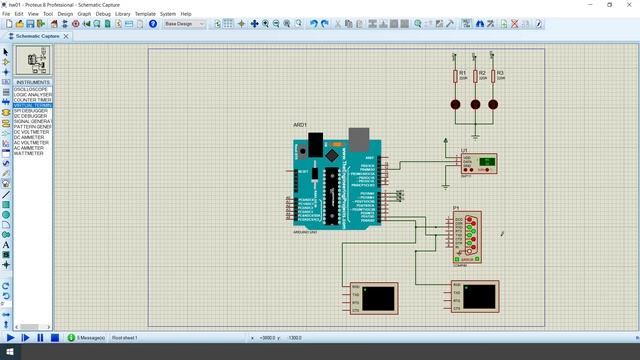Image resolution: width=640 pixels, height=360 pixels.
Task: Save the project with floppy icon
Action: (30, 24)
